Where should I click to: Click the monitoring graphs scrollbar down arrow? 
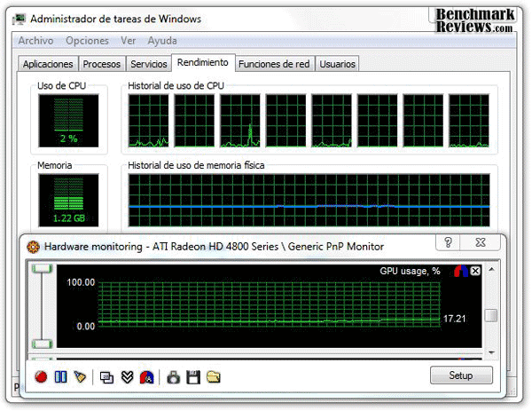[491, 352]
